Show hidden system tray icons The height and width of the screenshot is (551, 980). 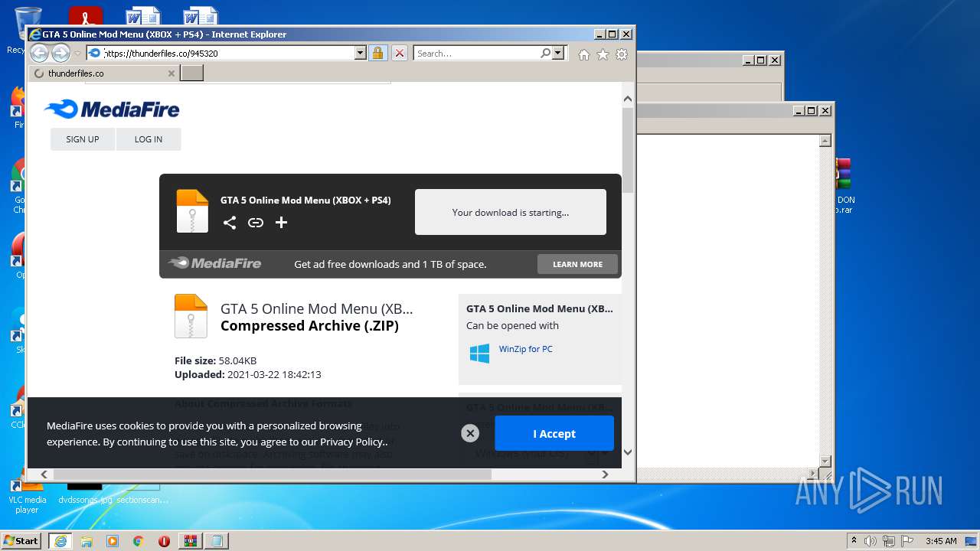[854, 540]
